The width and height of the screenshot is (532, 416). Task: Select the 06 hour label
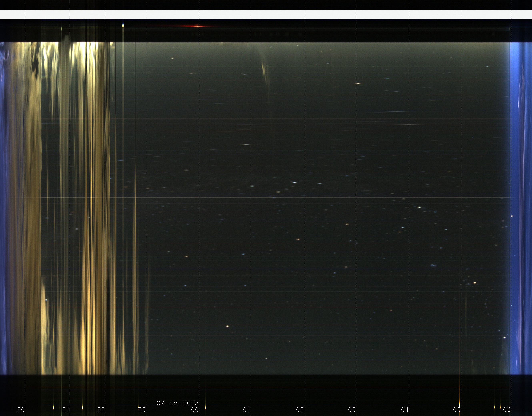(507, 410)
